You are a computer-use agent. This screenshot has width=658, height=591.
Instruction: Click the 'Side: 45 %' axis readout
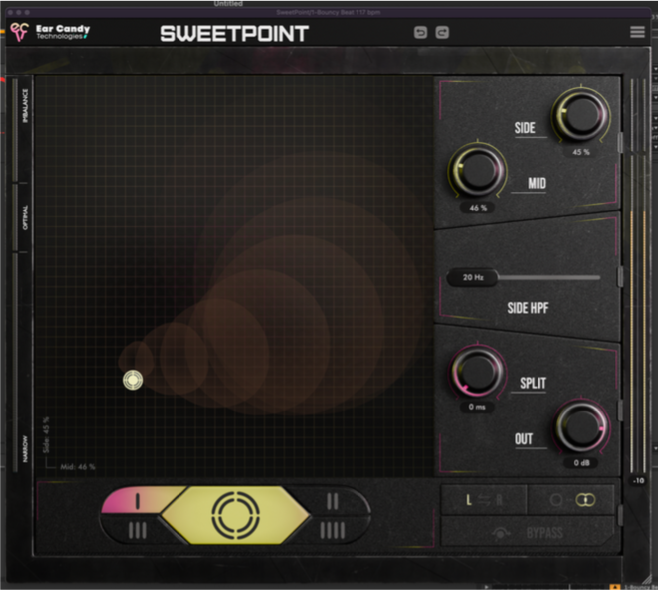[x=46, y=435]
